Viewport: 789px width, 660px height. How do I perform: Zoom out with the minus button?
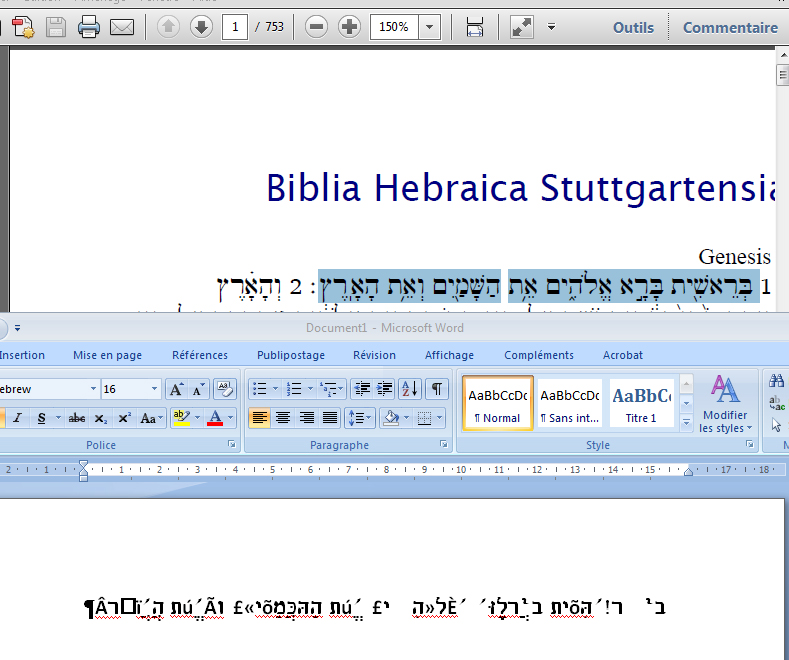tap(317, 27)
